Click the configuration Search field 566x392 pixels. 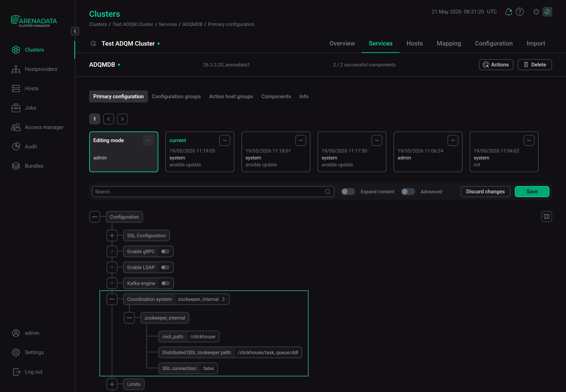click(x=213, y=192)
